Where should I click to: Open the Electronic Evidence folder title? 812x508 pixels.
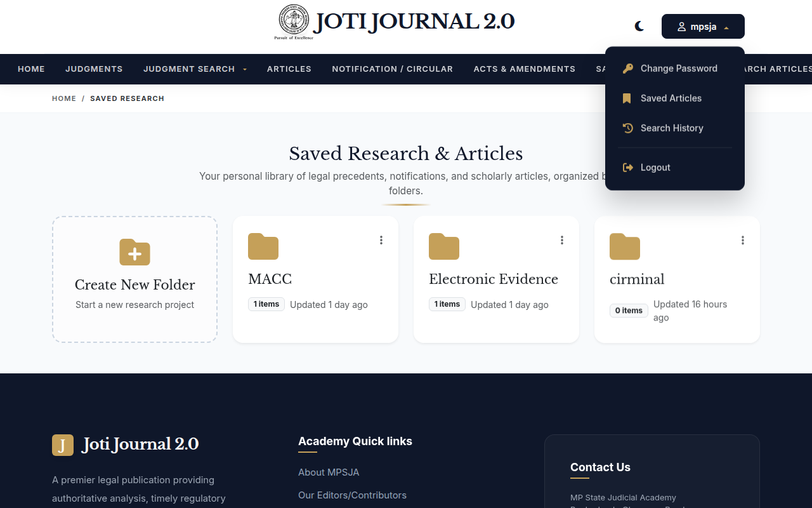click(494, 279)
